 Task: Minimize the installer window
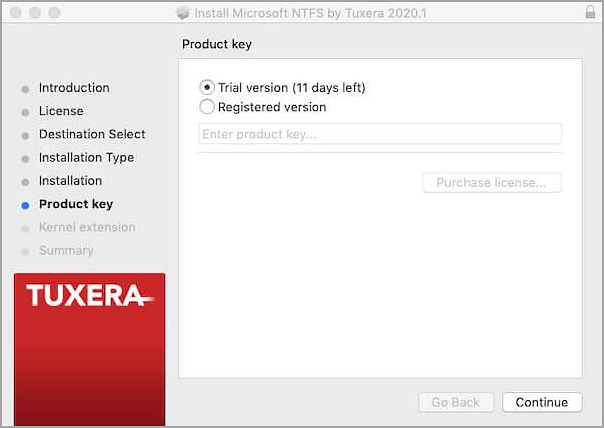[35, 12]
